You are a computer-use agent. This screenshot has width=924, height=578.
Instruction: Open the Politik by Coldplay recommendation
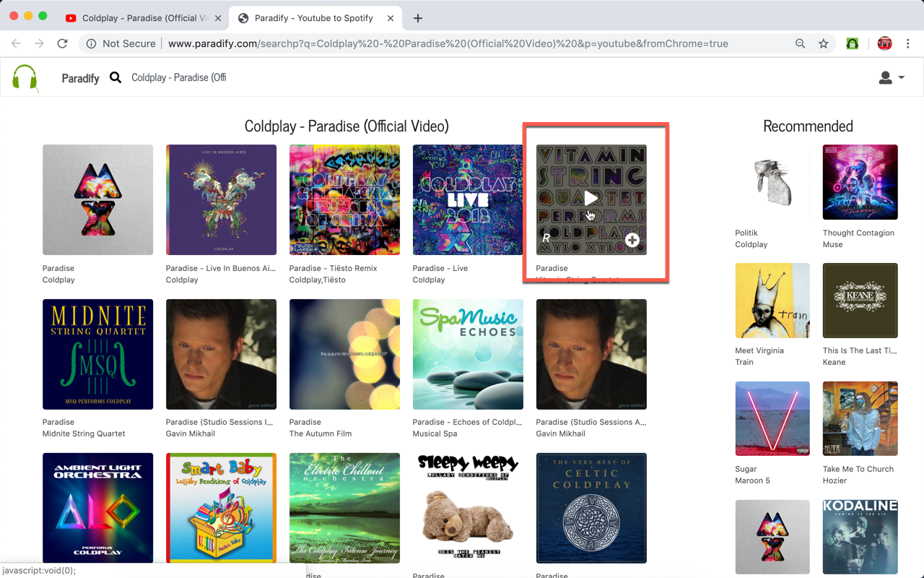[x=772, y=182]
